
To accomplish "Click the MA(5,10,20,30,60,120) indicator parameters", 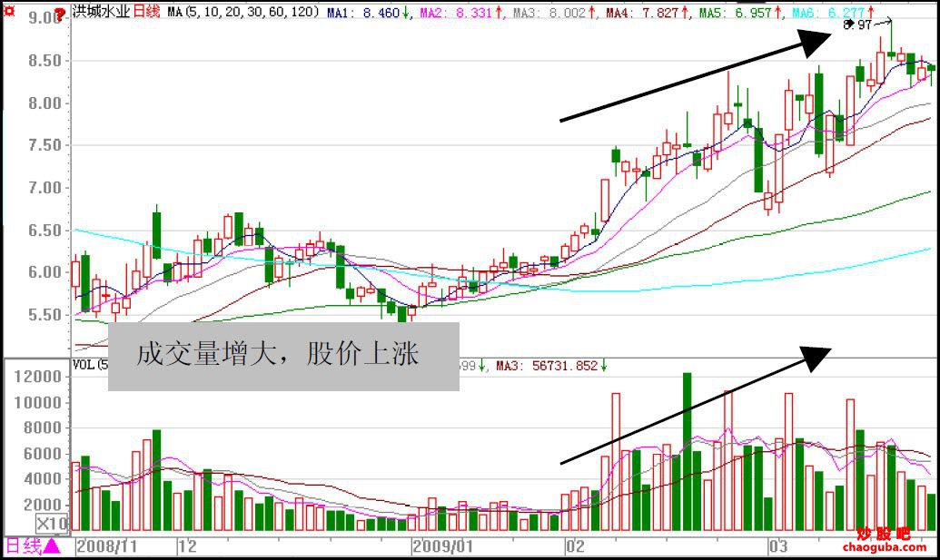I will (x=243, y=12).
